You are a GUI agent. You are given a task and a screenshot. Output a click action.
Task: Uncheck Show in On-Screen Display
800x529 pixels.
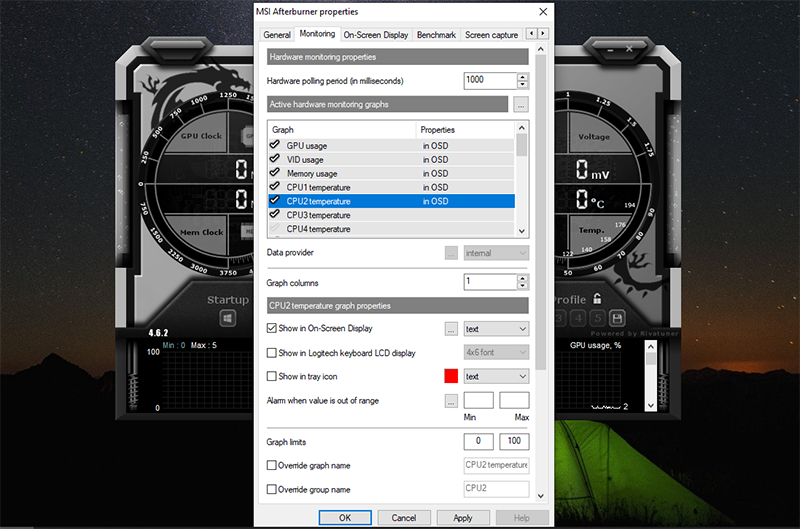tap(271, 328)
